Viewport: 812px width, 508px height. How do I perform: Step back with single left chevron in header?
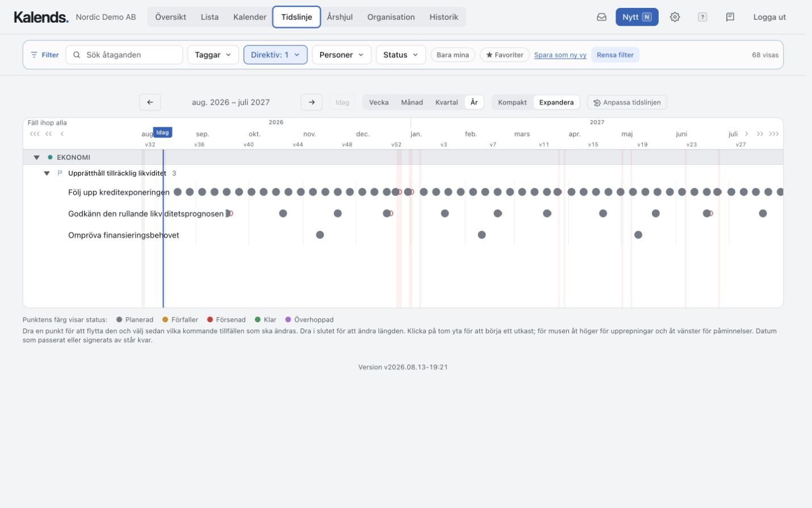(x=62, y=134)
